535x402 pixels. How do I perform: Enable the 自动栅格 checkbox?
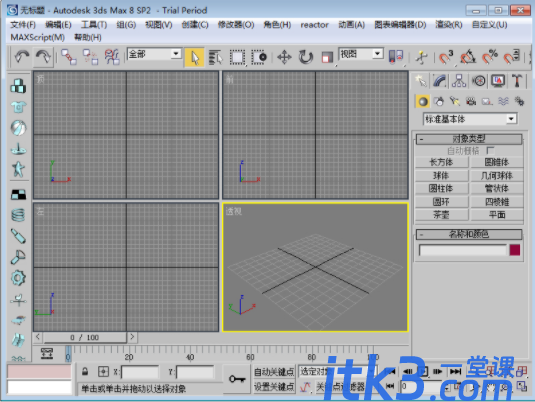[x=490, y=150]
